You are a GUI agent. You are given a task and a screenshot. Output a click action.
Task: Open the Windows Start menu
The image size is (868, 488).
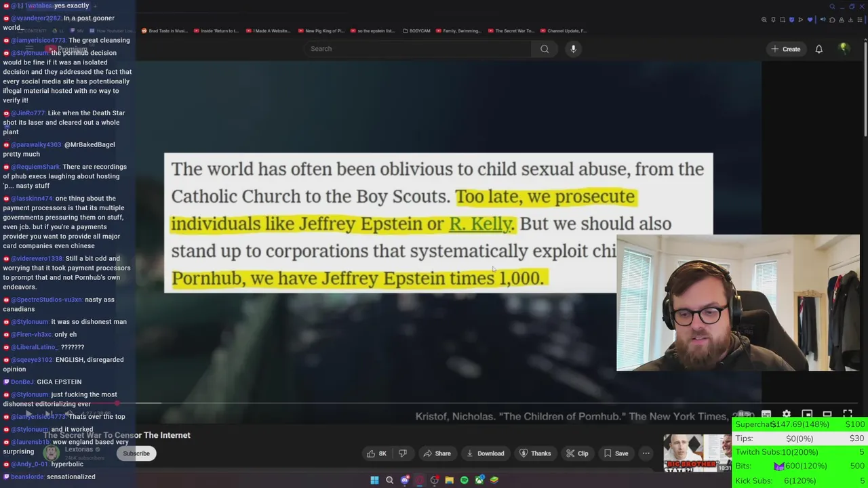374,480
